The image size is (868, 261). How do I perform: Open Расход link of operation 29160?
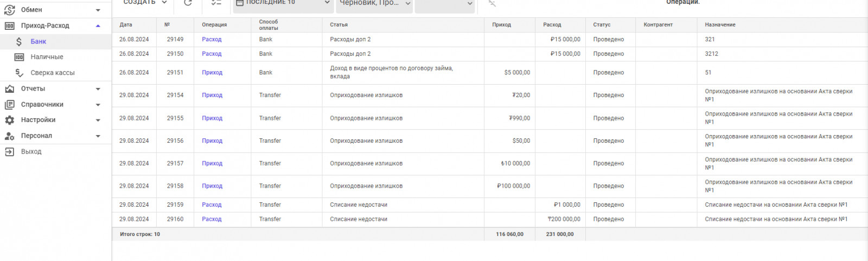(x=212, y=219)
